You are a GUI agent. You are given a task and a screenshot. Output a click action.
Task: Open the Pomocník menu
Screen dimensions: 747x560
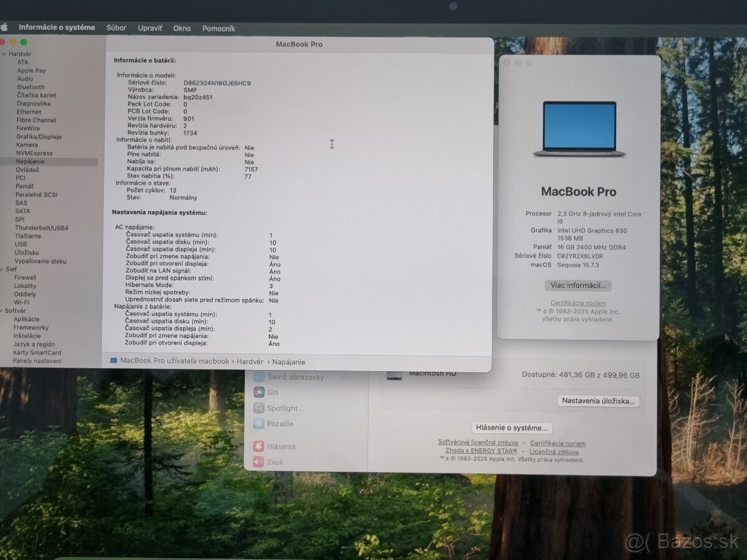(x=219, y=27)
